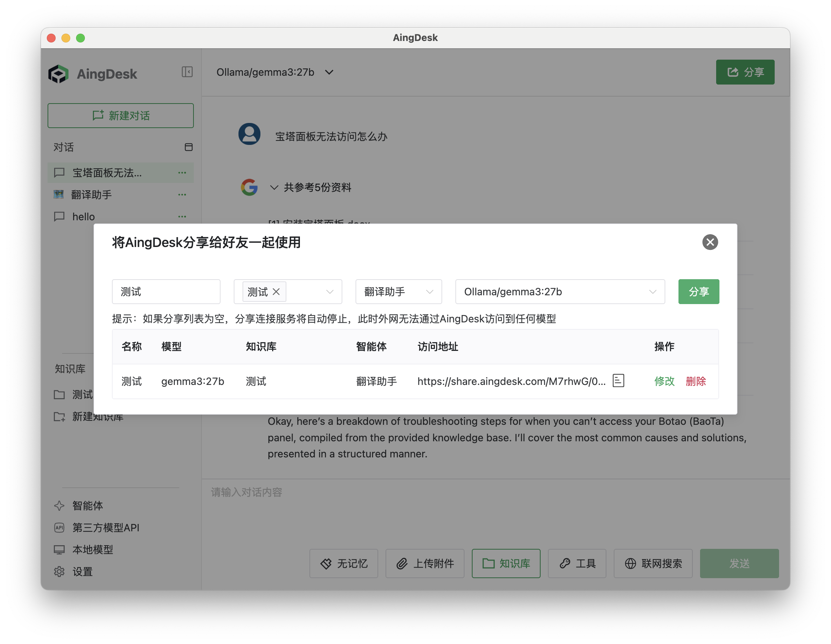Click the green 分享 button in the dialog
Screen dimensions: 831x644
(x=699, y=292)
